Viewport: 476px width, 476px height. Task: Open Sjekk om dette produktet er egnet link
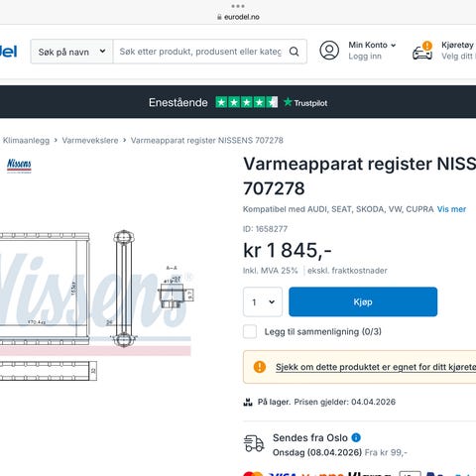click(376, 367)
